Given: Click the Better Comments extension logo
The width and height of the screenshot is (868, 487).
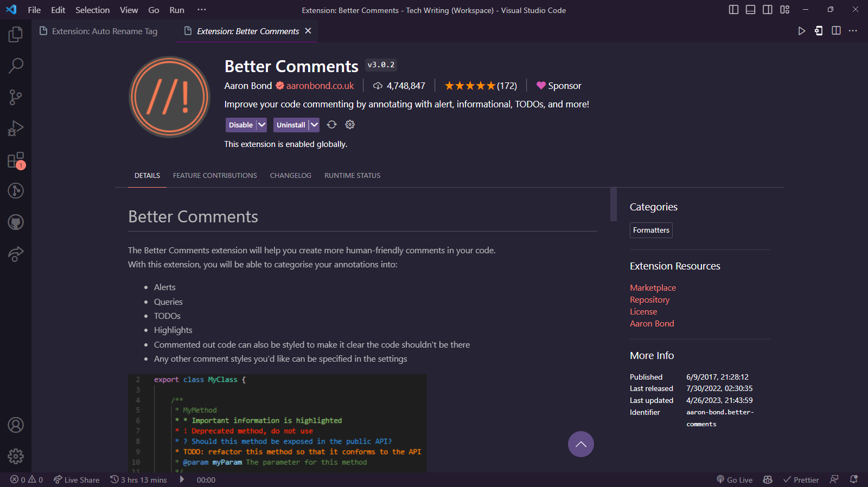Looking at the screenshot, I should point(170,97).
